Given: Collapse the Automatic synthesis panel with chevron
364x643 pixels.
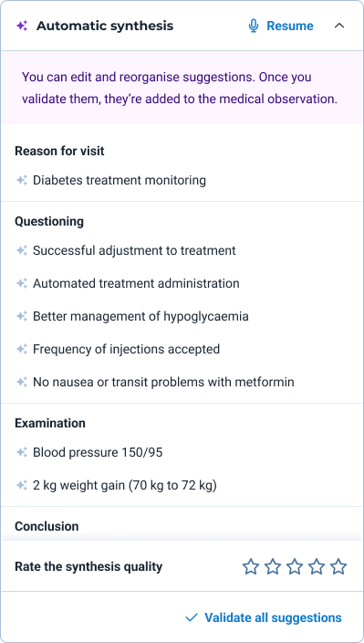Looking at the screenshot, I should tap(339, 26).
